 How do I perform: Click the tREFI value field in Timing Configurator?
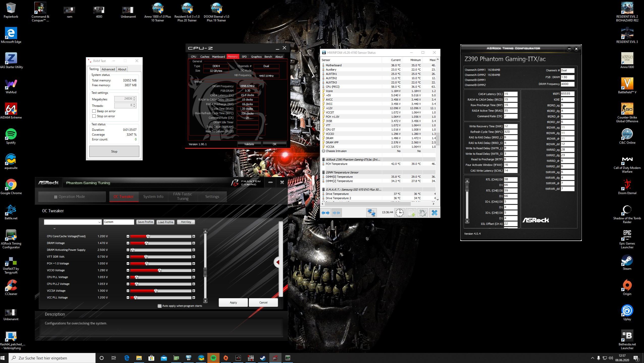(x=568, y=94)
